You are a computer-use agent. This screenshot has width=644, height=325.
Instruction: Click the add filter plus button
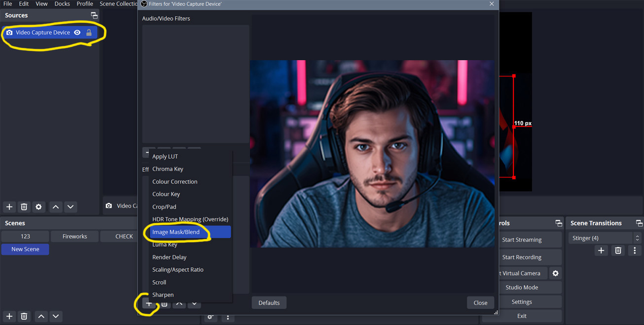click(x=148, y=304)
